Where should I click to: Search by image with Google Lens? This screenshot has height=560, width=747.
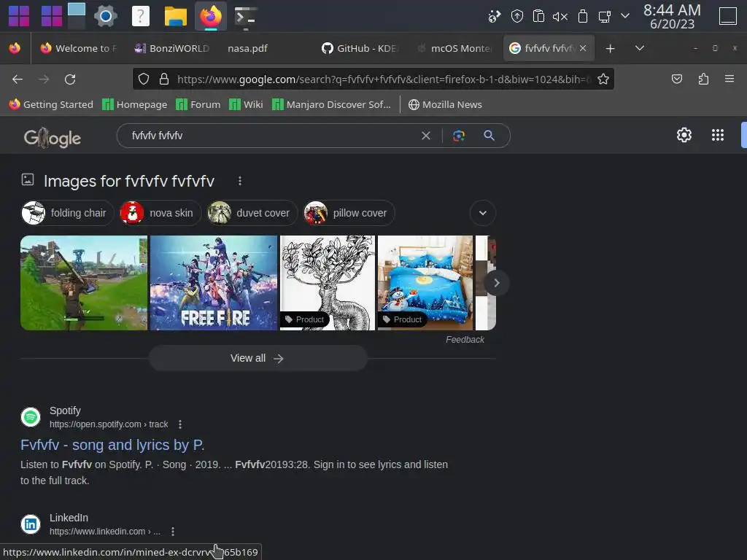(459, 136)
